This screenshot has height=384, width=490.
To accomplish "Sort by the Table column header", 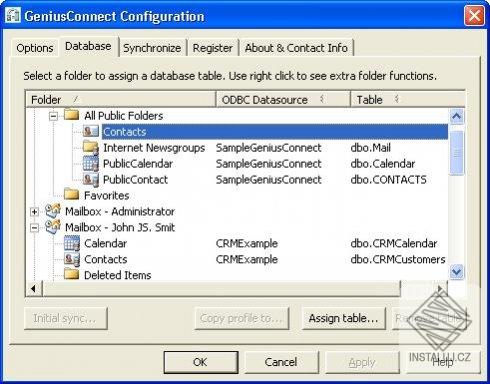I will (407, 99).
